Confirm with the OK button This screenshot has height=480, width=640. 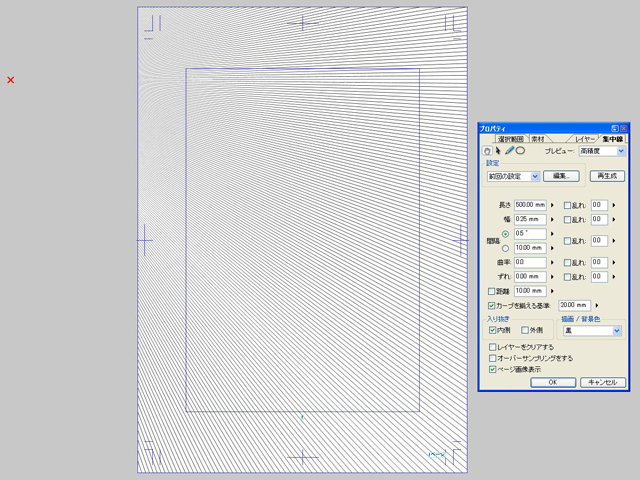[x=553, y=382]
